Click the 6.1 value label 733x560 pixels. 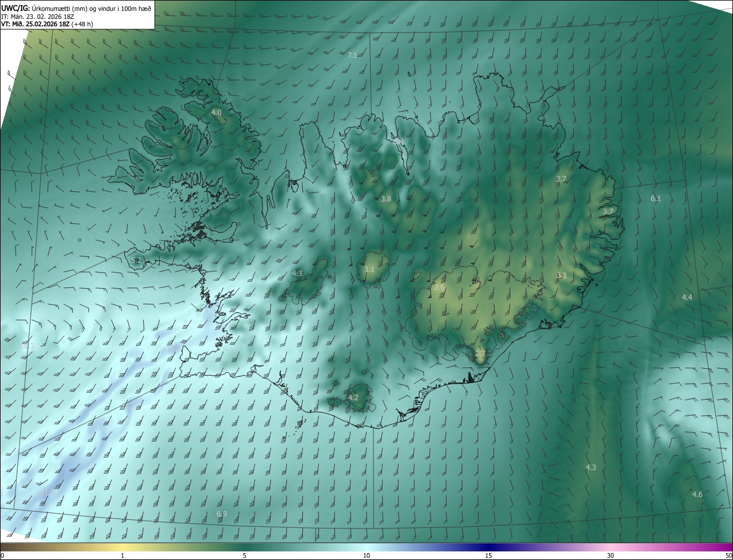click(656, 199)
